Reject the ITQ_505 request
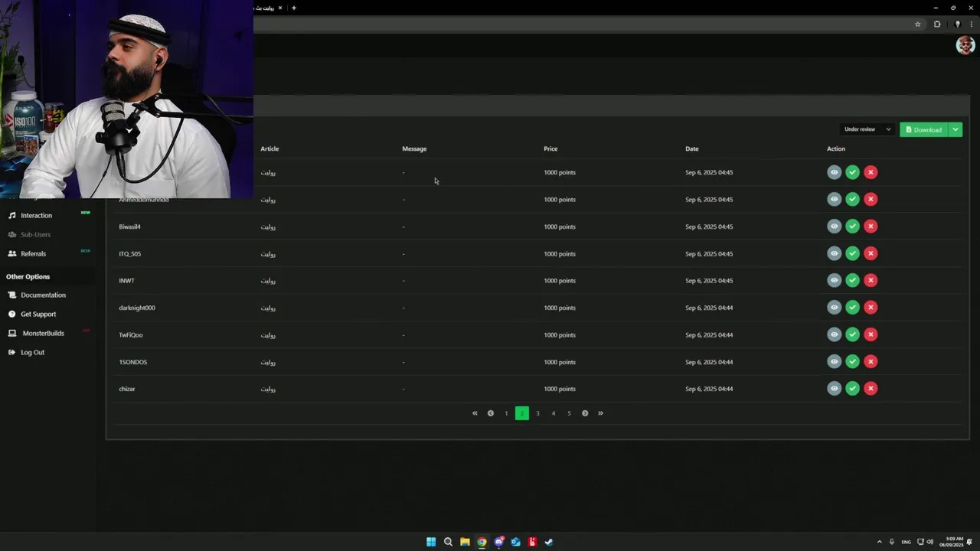This screenshot has width=980, height=551. coord(871,253)
